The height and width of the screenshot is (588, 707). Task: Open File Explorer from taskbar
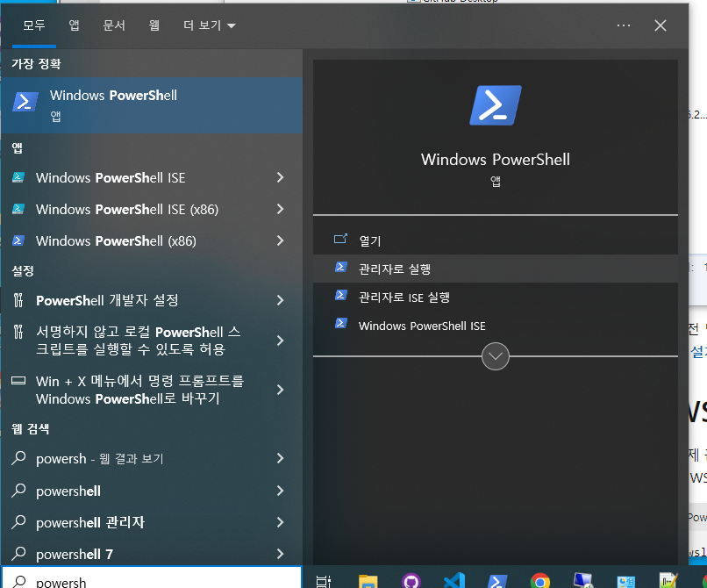click(368, 581)
